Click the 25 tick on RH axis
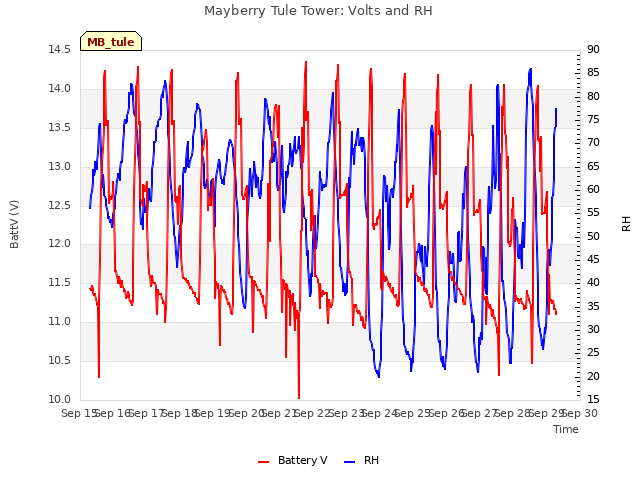Viewport: 640px width, 480px height. 593,353
